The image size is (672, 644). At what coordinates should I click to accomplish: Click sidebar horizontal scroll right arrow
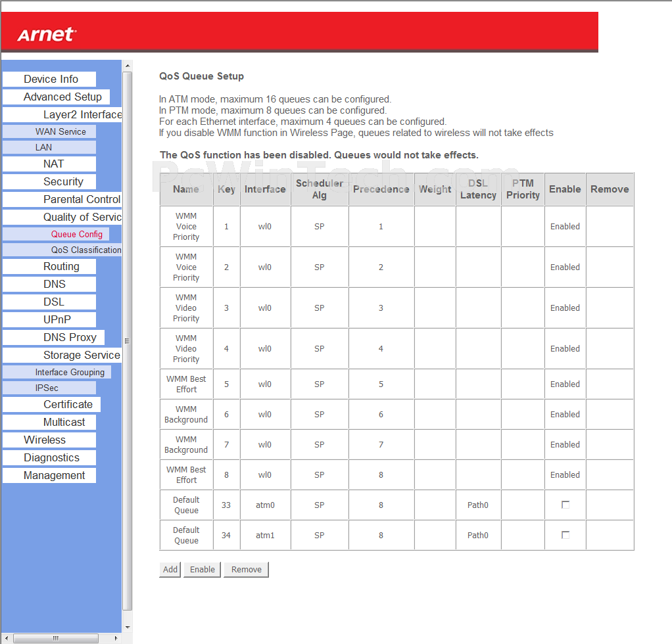(116, 638)
